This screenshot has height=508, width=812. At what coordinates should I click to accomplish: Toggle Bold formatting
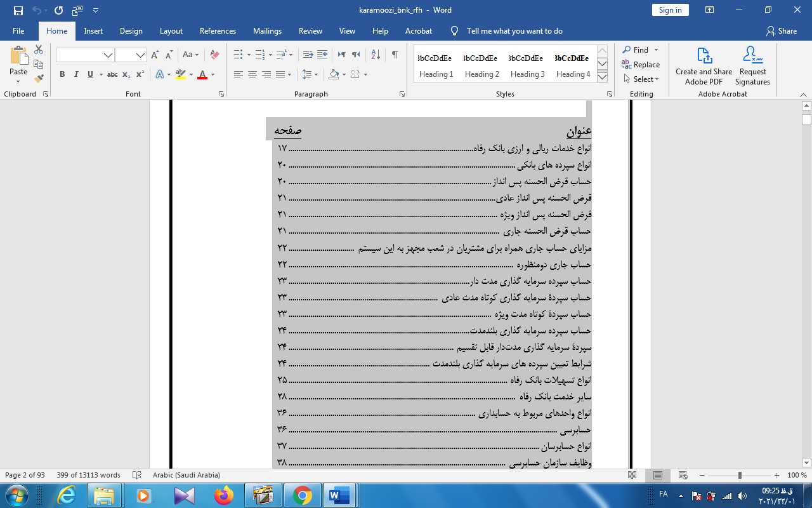click(x=62, y=75)
